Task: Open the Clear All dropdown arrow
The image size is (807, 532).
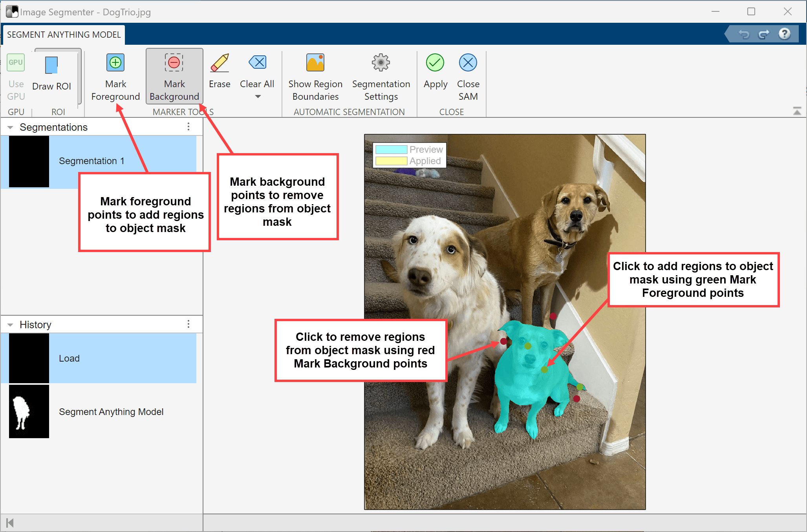Action: click(258, 97)
